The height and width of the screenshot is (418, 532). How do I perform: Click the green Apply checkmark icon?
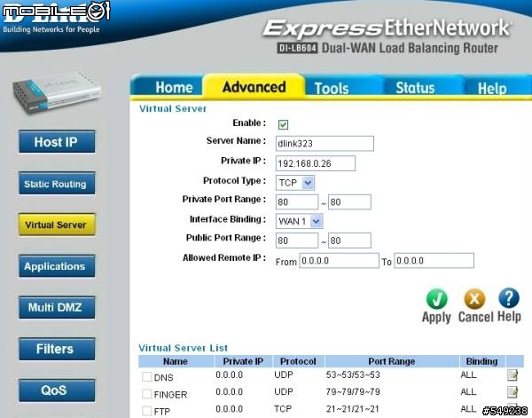[436, 299]
